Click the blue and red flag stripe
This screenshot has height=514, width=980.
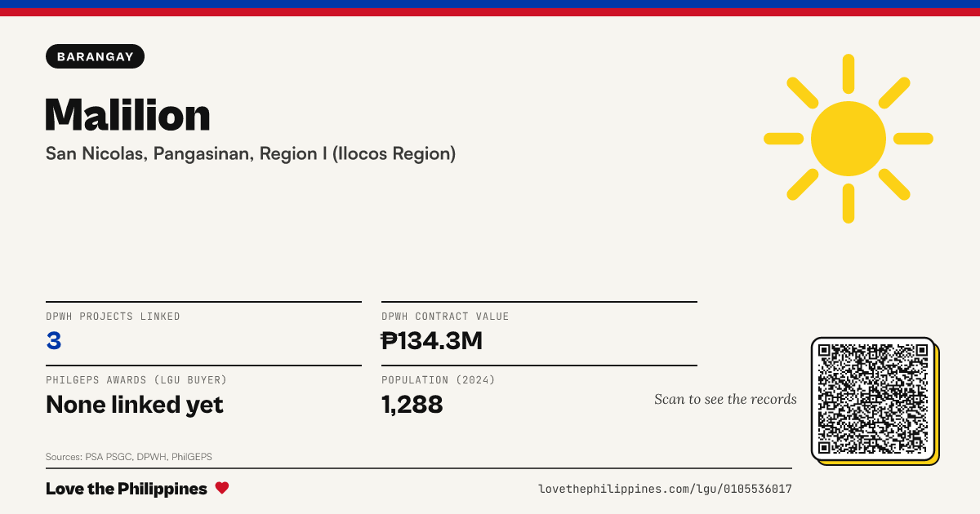pos(490,8)
